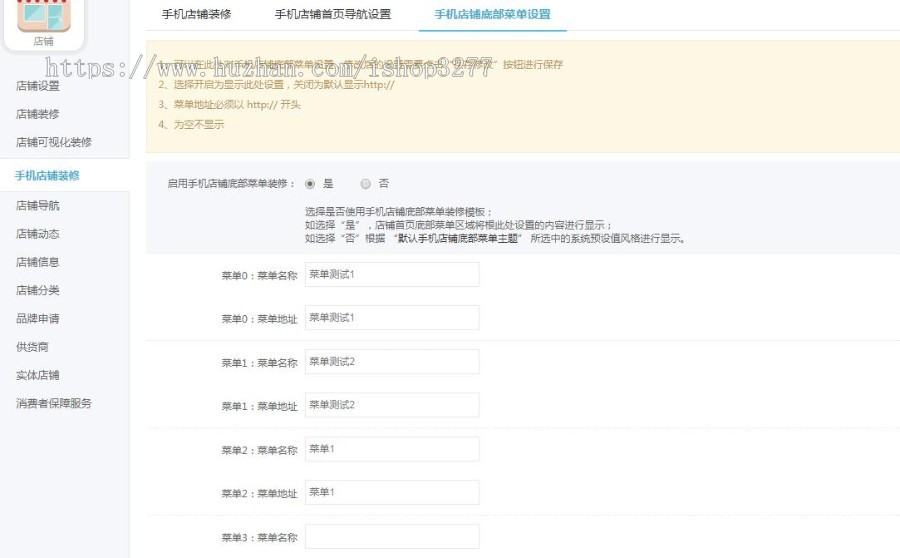Go to 店铺装修 sidebar item
Image resolution: width=900 pixels, height=558 pixels.
pyautogui.click(x=38, y=114)
